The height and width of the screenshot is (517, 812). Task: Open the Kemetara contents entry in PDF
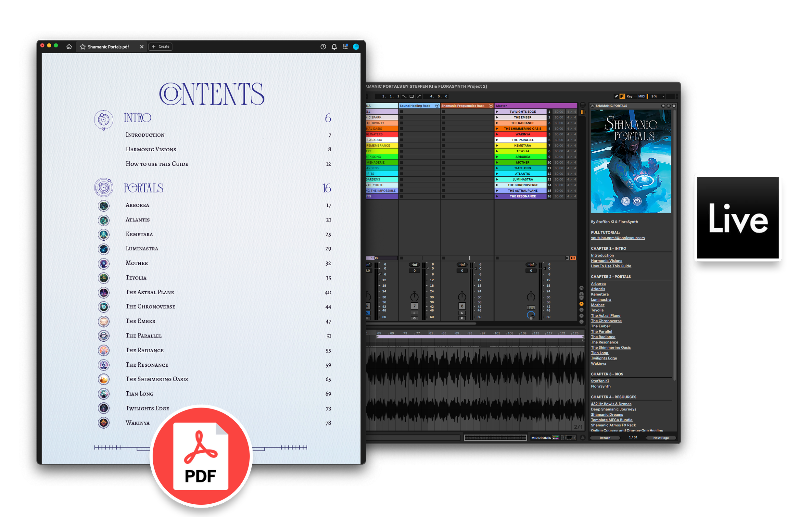point(139,234)
